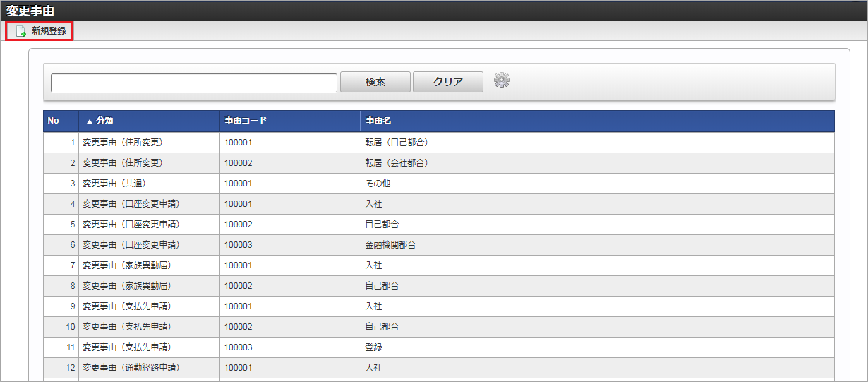
Task: Click the 検索 button
Action: coord(375,82)
